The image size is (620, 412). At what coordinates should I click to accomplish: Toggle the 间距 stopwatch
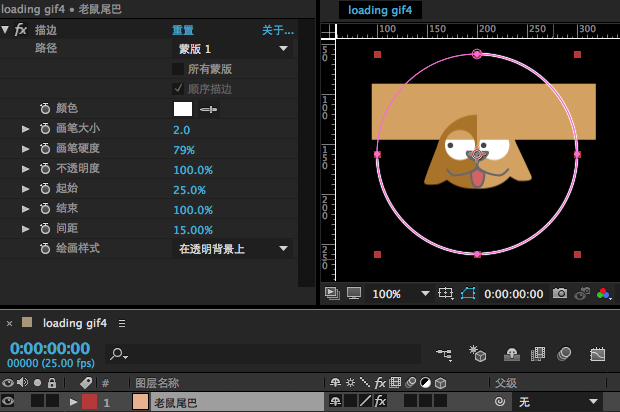(x=45, y=228)
